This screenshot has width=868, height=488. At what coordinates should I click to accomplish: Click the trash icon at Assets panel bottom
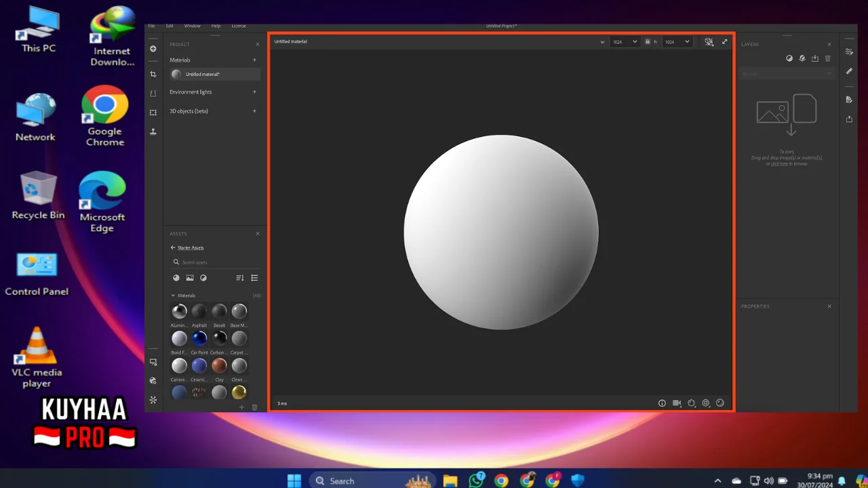point(255,407)
